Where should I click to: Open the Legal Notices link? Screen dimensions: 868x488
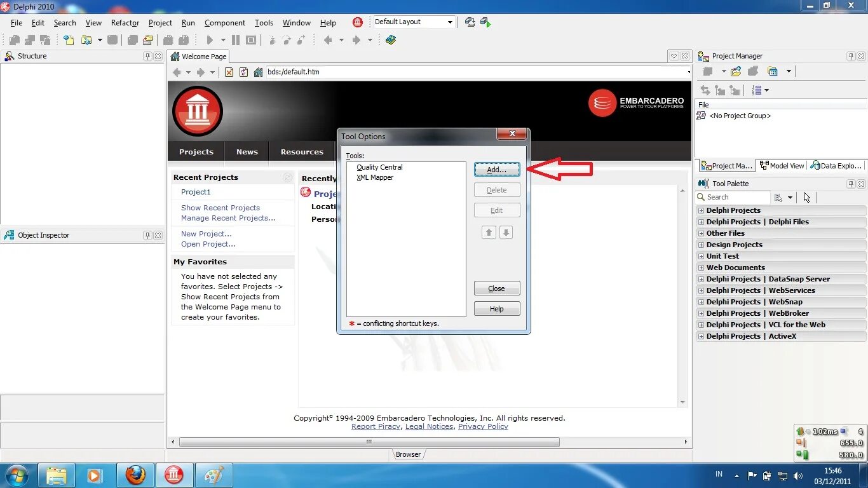point(430,426)
